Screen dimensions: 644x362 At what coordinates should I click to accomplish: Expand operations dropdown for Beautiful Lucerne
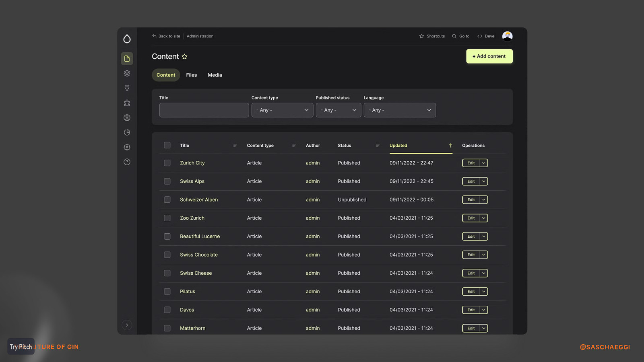[x=484, y=237]
